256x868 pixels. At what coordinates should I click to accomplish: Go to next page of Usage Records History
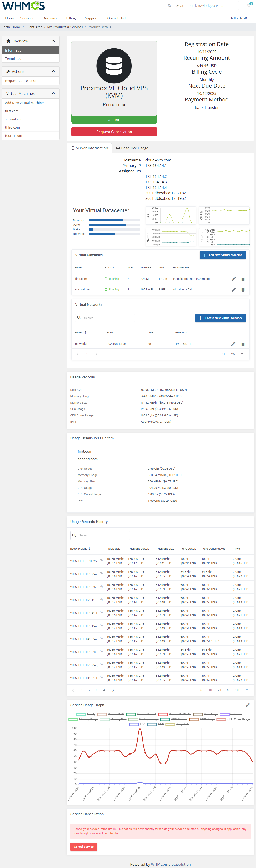[x=113, y=690]
